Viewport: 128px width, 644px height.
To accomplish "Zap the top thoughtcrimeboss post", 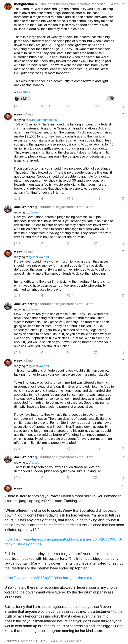I will [x=42, y=106].
